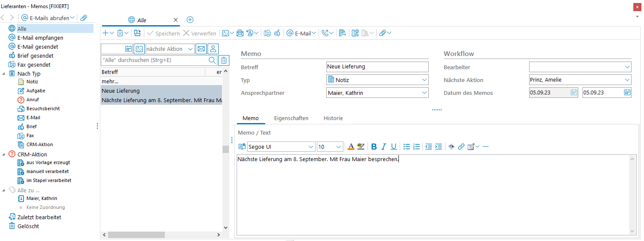The image size is (644, 241).
Task: Switch to the Eigenschaften tab
Action: point(291,118)
